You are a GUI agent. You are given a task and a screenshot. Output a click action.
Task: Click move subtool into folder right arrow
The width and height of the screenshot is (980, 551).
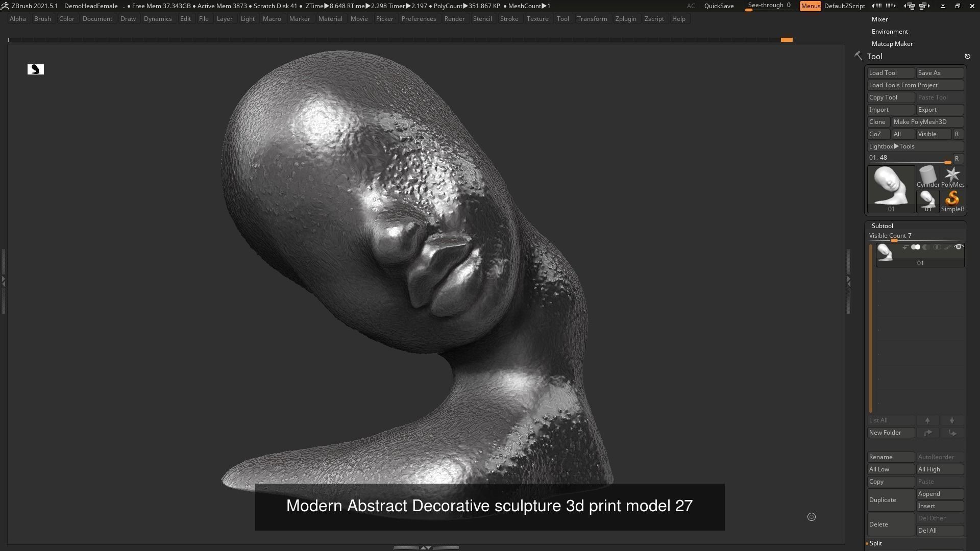(x=927, y=433)
